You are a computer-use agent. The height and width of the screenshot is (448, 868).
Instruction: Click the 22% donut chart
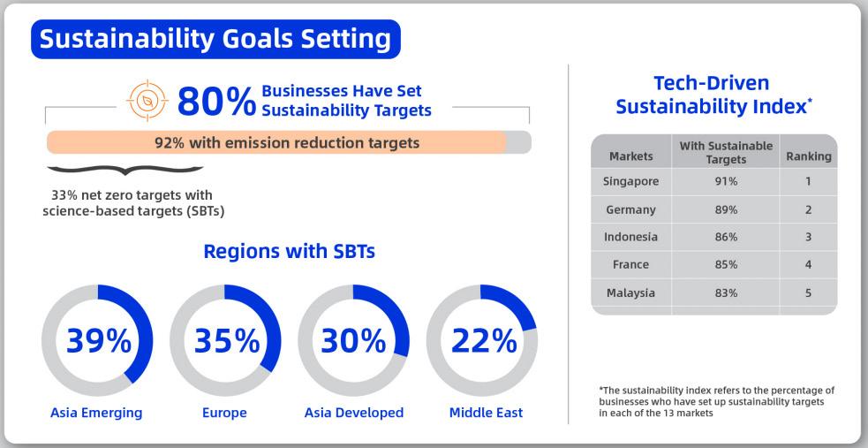pos(481,340)
